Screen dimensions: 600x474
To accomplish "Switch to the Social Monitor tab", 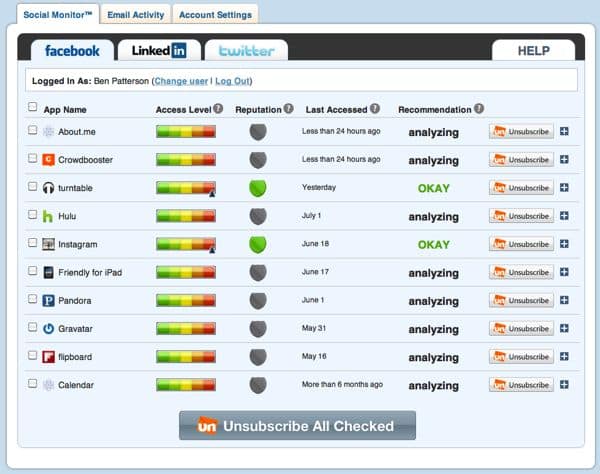I will click(58, 15).
